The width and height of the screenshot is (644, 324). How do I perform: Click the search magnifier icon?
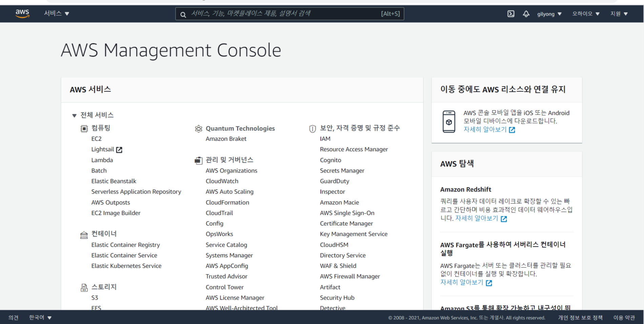183,15
